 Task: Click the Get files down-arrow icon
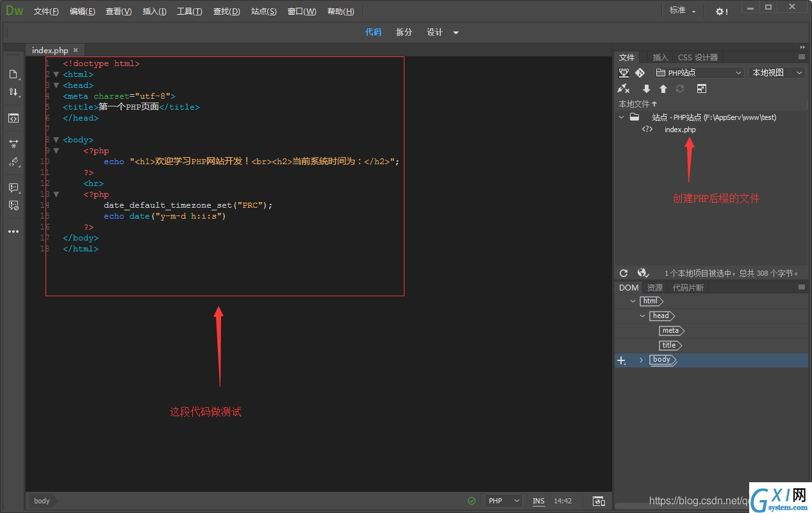[647, 88]
